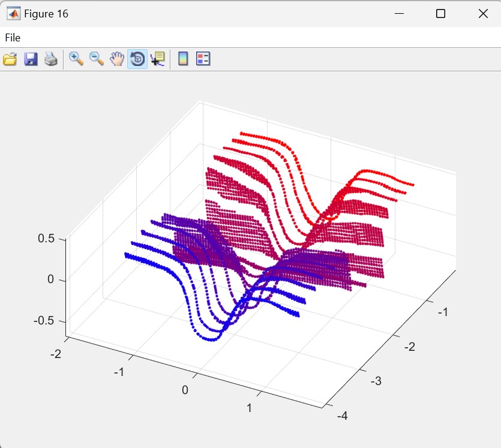Select the Zoom In magnifier tool
501x448 pixels.
76,59
